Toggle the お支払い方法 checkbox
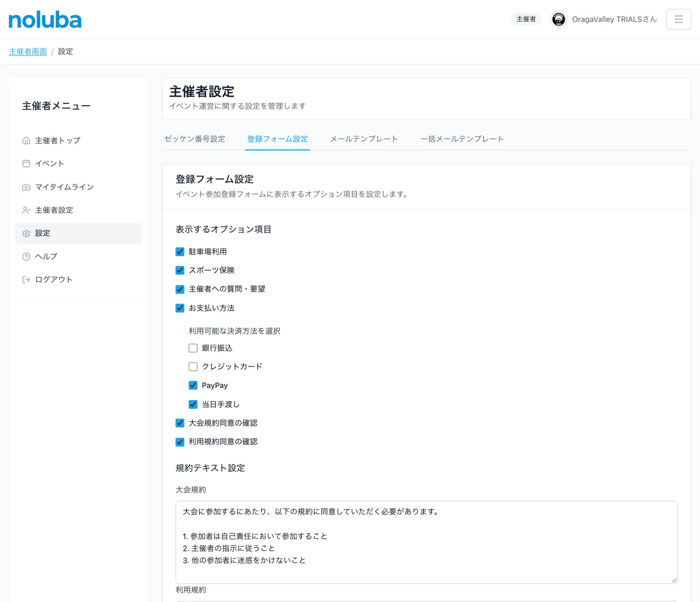 tap(180, 308)
